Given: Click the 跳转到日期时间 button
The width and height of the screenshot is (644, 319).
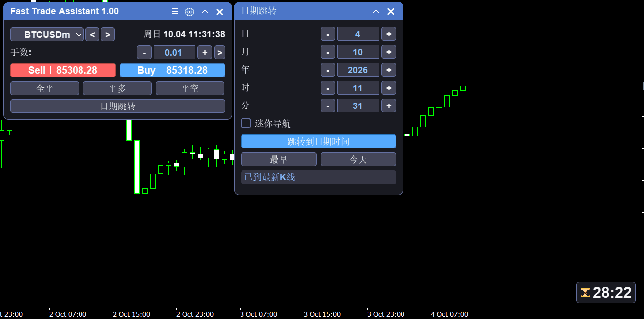Looking at the screenshot, I should [319, 141].
